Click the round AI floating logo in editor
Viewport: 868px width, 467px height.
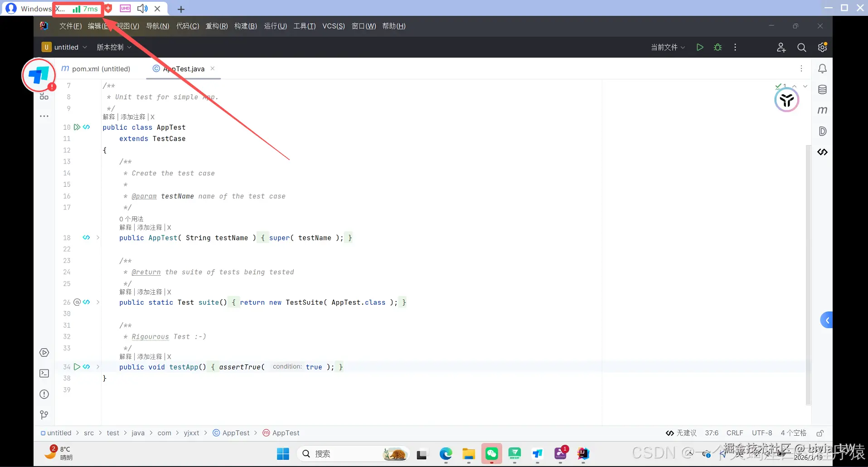786,100
